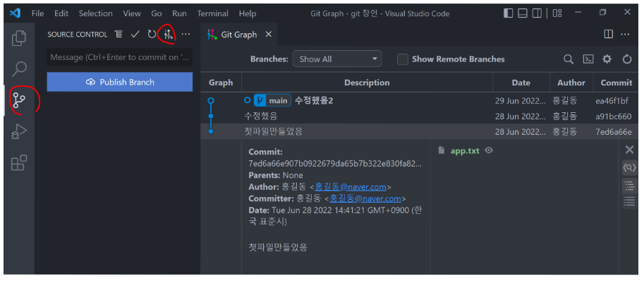Close the Git Graph tab
This screenshot has height=281, width=644.
pyautogui.click(x=268, y=35)
